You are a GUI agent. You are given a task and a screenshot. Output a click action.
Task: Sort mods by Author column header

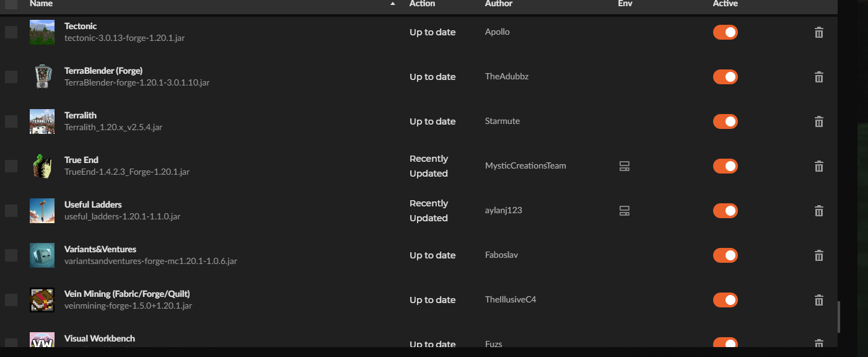[498, 4]
